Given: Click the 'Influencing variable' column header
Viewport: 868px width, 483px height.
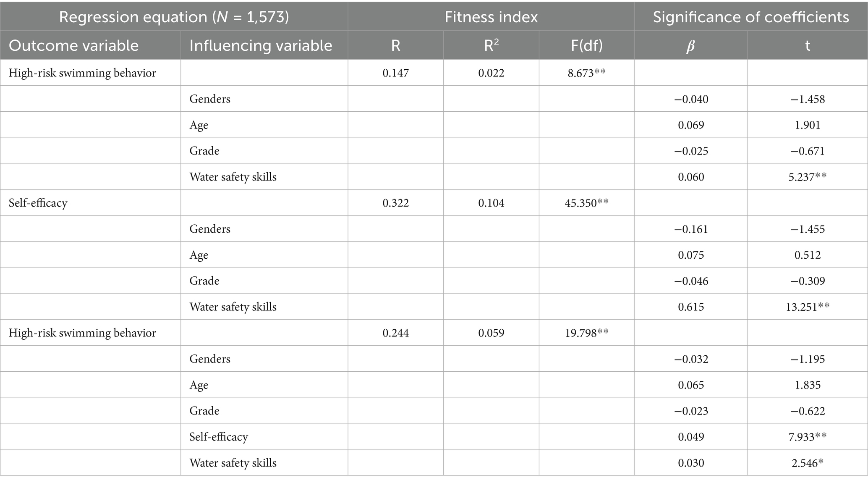Looking at the screenshot, I should (x=260, y=45).
